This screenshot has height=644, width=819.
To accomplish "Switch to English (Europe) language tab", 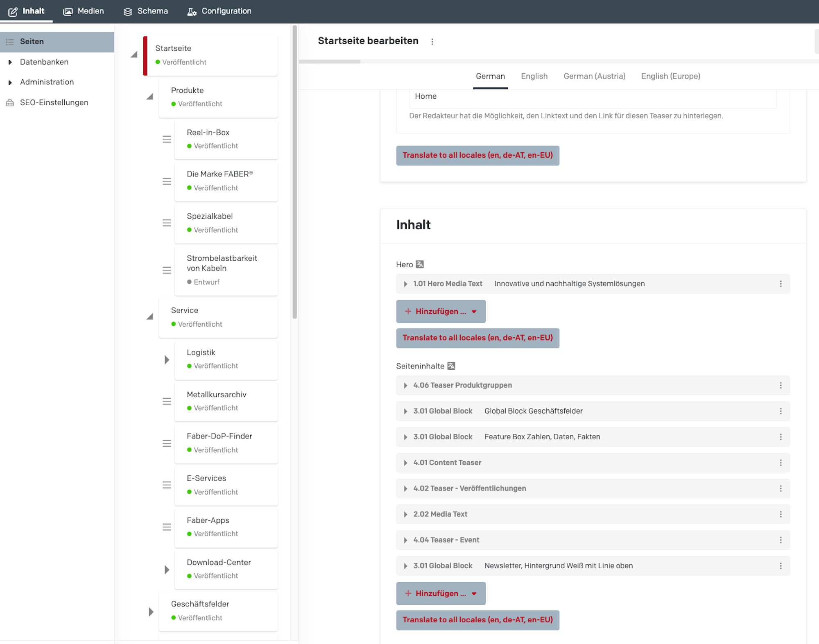I will coord(670,76).
